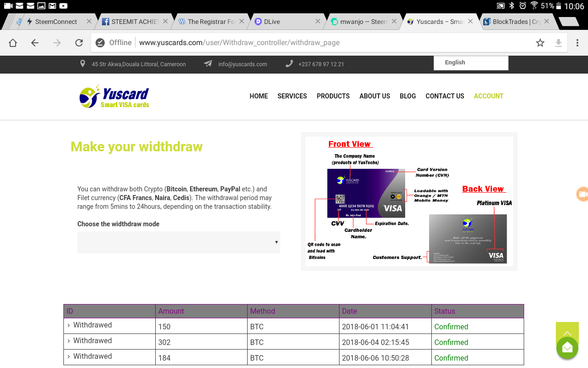This screenshot has height=368, width=588.
Task: Go back with the back arrow
Action: pyautogui.click(x=35, y=43)
